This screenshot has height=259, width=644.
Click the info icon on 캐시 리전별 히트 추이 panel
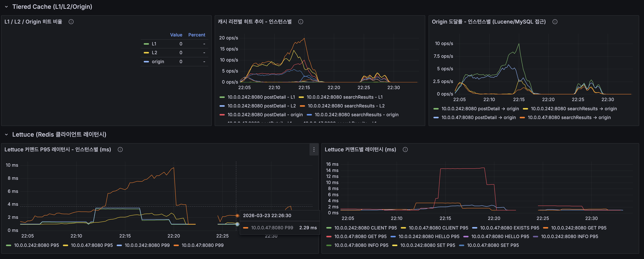tap(301, 22)
